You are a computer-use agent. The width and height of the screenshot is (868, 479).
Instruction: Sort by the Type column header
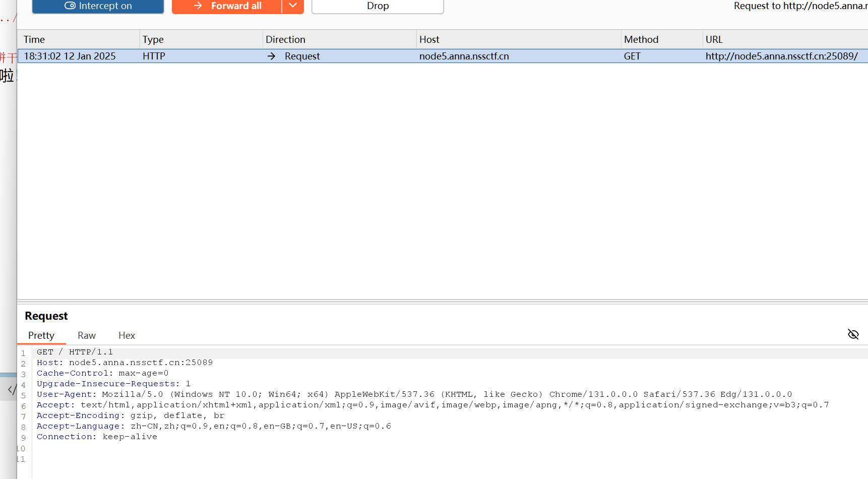[x=153, y=39]
